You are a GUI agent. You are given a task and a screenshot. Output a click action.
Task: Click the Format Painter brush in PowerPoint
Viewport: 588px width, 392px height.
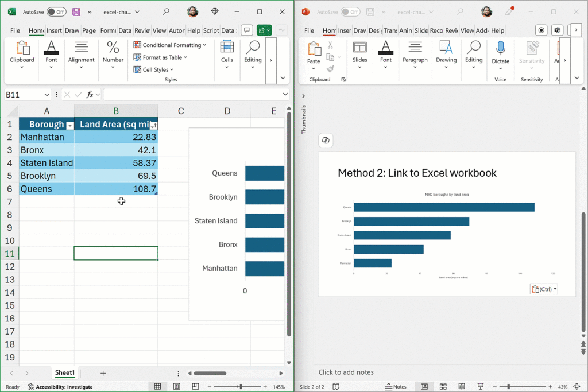[330, 69]
